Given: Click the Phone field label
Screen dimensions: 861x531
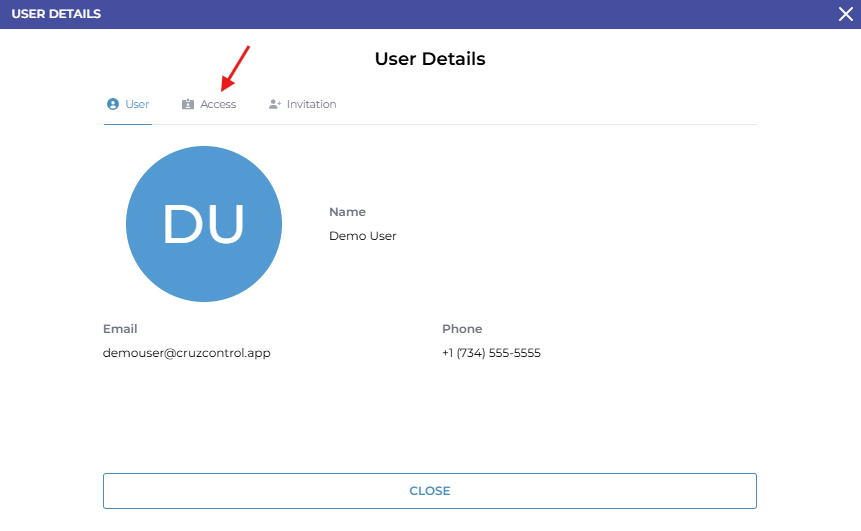Looking at the screenshot, I should (462, 329).
